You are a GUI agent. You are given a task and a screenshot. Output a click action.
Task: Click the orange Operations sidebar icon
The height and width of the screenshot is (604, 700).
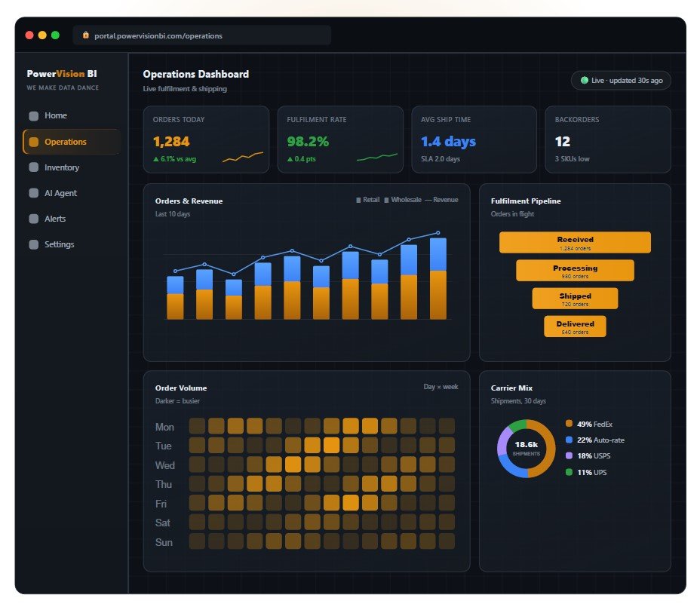tap(33, 142)
